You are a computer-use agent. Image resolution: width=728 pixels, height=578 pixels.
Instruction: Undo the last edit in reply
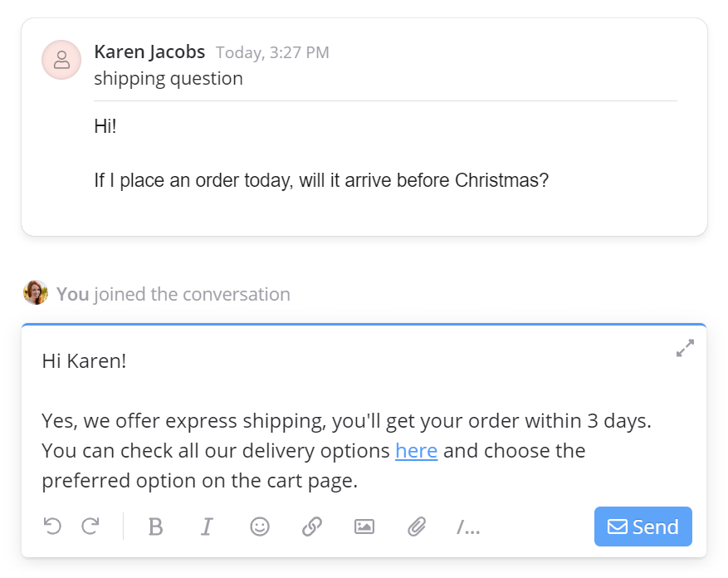52,527
